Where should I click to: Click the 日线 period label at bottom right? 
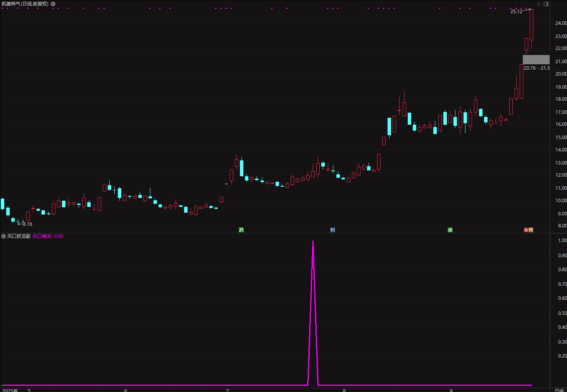[x=559, y=390]
